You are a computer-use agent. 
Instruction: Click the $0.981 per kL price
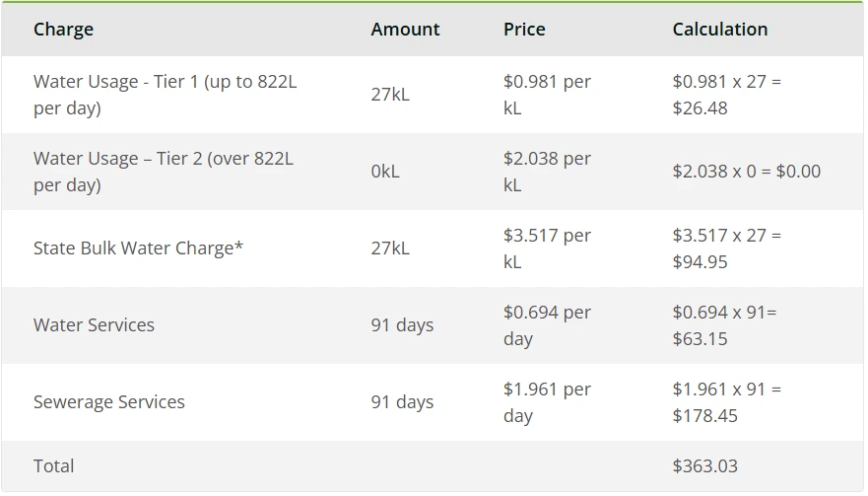click(547, 95)
